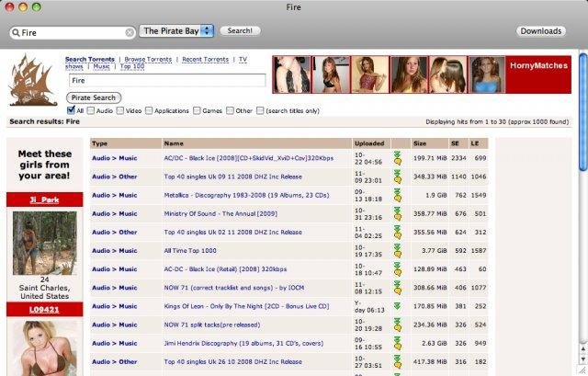Open AC/DC Black Ice [2008] 320Kbps torrent link
This screenshot has height=376, width=588.
248,158
